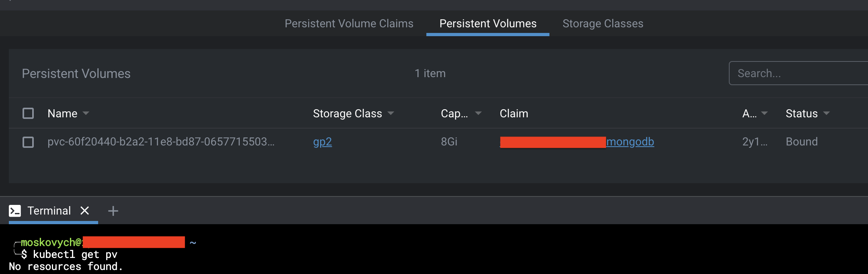Screen dimensions: 868x274
Task: Close the Terminal tab with the X icon
Action: pos(85,210)
